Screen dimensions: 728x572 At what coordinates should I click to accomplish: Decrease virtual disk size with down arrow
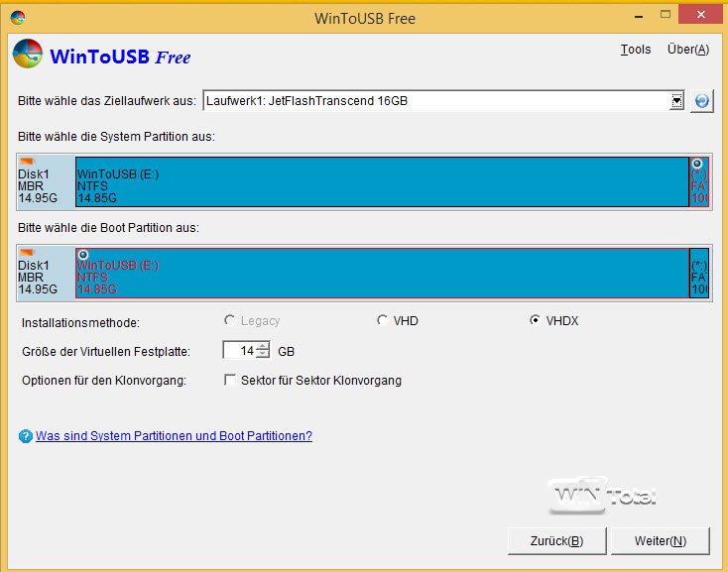click(x=263, y=354)
